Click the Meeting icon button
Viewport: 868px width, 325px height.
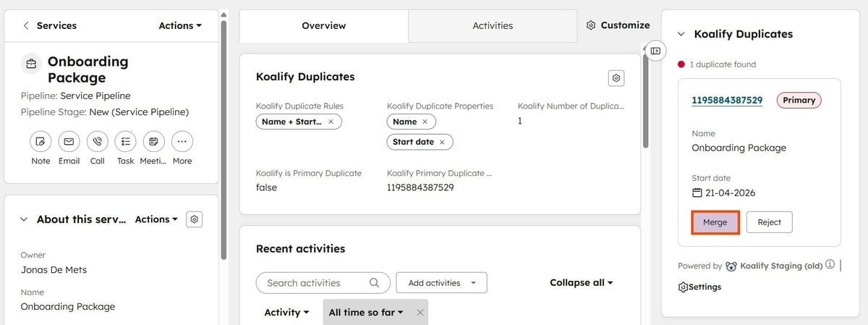point(153,141)
